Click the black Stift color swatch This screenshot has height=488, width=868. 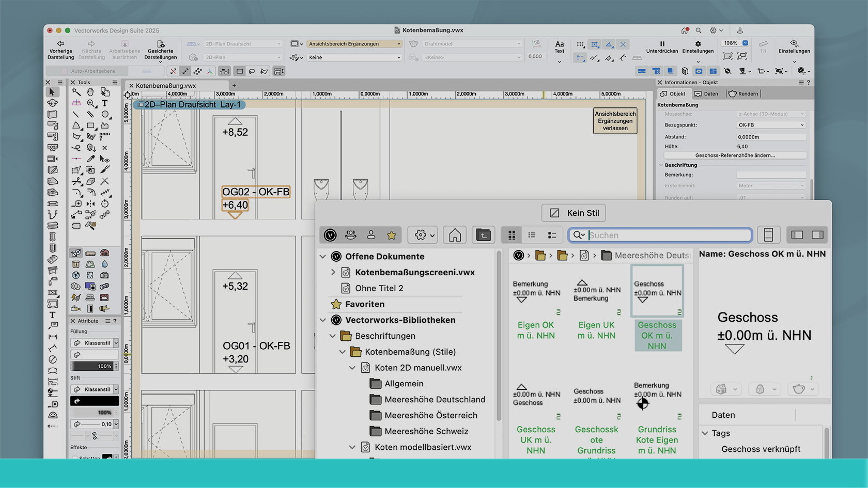pos(95,401)
